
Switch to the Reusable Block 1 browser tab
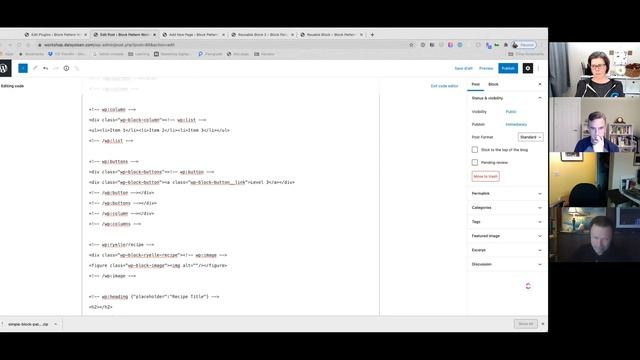(x=262, y=35)
